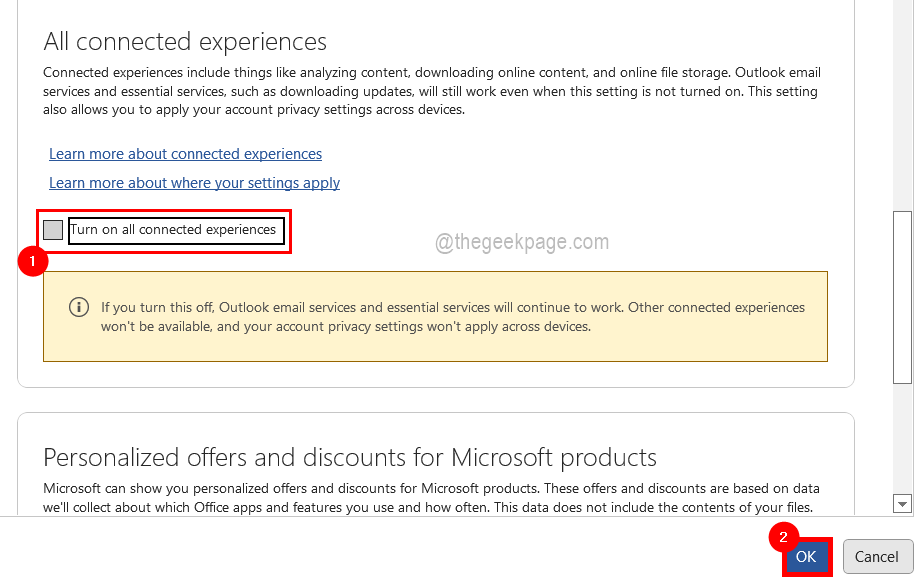The width and height of the screenshot is (922, 580).
Task: Click the red numbered badge labeled 2
Action: [785, 538]
